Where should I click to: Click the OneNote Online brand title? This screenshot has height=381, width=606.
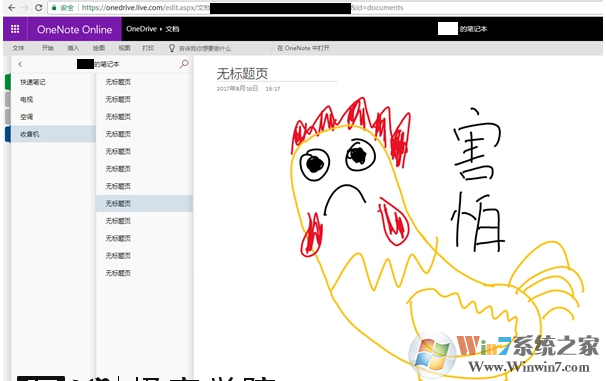click(x=75, y=29)
